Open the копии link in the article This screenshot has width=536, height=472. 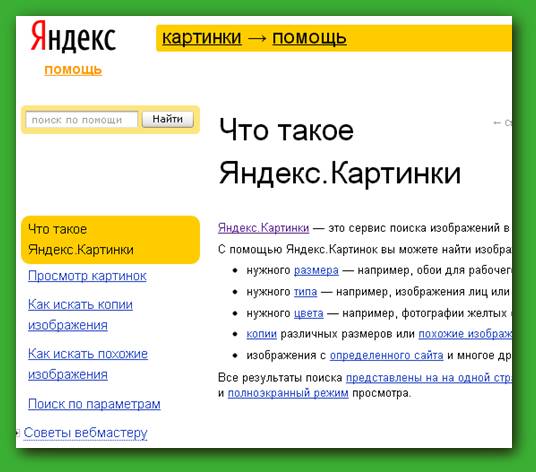pyautogui.click(x=262, y=334)
